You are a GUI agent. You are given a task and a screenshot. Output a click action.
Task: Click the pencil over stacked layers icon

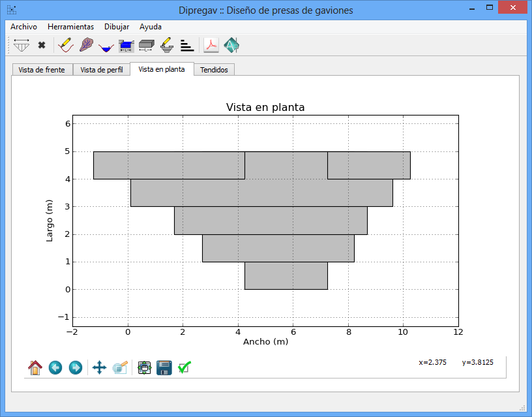[x=166, y=46]
